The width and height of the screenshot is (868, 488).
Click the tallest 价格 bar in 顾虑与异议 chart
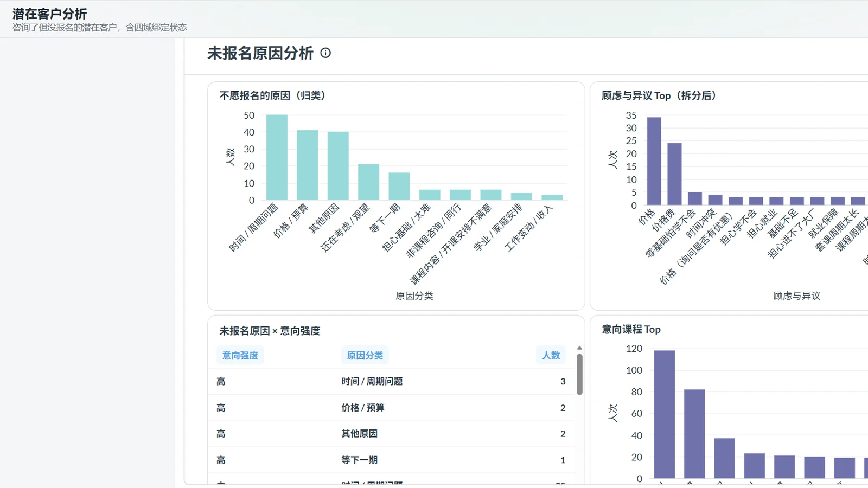click(x=654, y=161)
